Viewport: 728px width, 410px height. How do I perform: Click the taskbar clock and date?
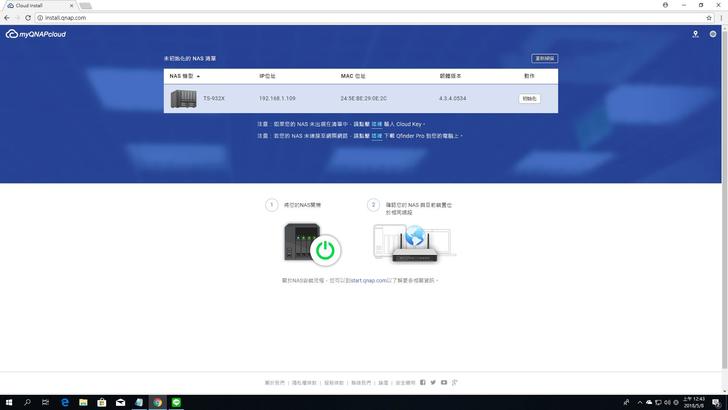pos(694,402)
